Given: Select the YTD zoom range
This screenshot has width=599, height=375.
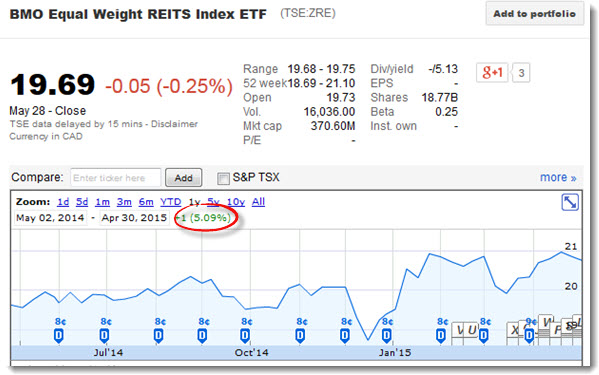Looking at the screenshot, I should click(170, 202).
